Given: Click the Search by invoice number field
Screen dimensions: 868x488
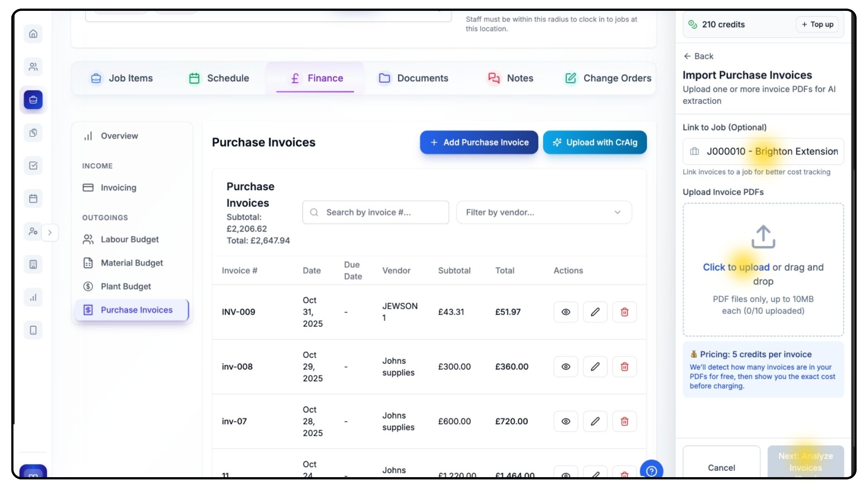Looking at the screenshot, I should coord(375,212).
